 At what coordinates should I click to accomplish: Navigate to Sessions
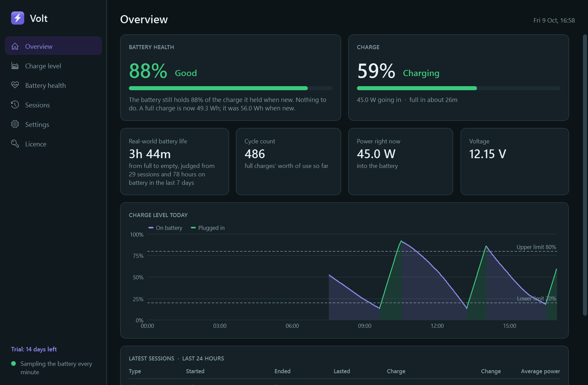tap(53, 105)
